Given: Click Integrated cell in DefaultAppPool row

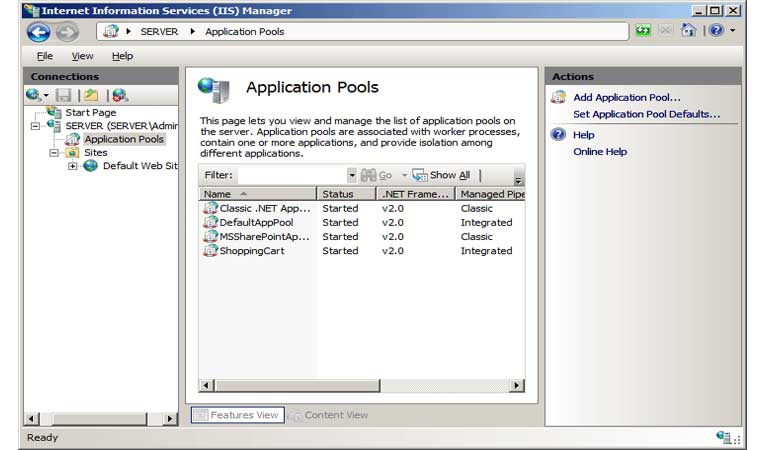Looking at the screenshot, I should click(x=486, y=222).
